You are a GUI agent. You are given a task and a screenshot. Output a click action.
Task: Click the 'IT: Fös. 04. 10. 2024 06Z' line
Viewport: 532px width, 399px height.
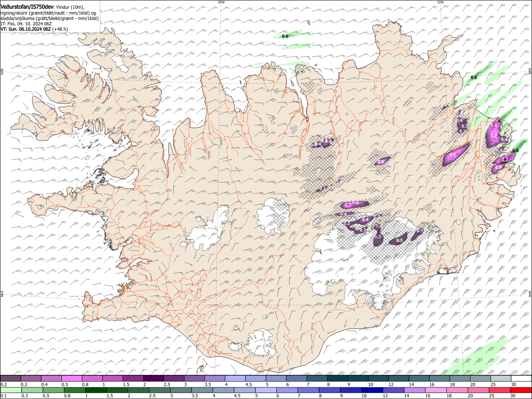click(x=26, y=24)
